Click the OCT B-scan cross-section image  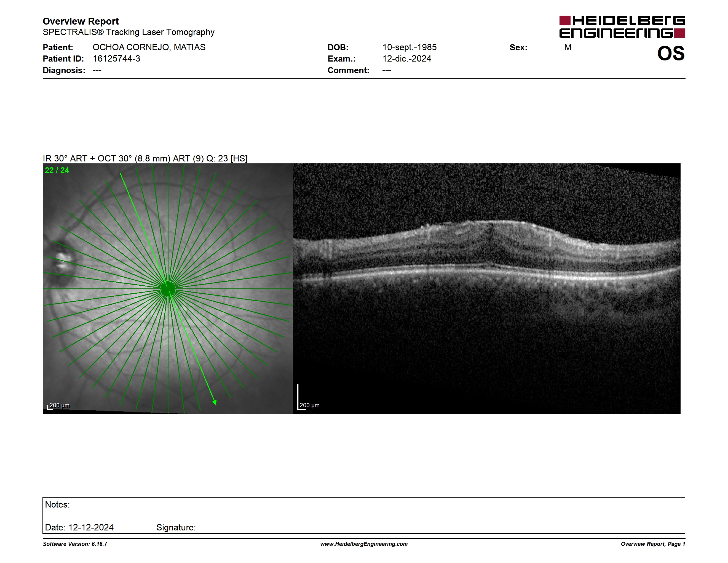(x=487, y=289)
